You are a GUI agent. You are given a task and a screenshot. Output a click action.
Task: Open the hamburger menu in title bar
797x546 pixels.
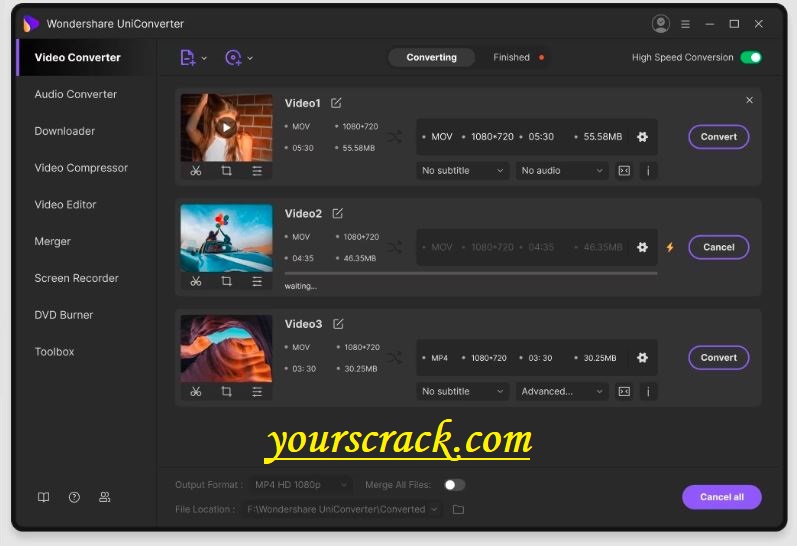(685, 24)
